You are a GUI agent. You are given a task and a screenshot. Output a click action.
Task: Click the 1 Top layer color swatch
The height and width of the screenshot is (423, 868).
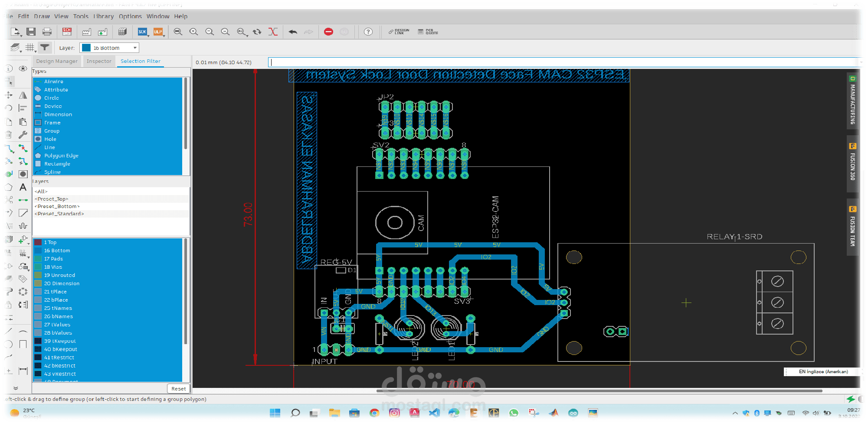click(38, 242)
